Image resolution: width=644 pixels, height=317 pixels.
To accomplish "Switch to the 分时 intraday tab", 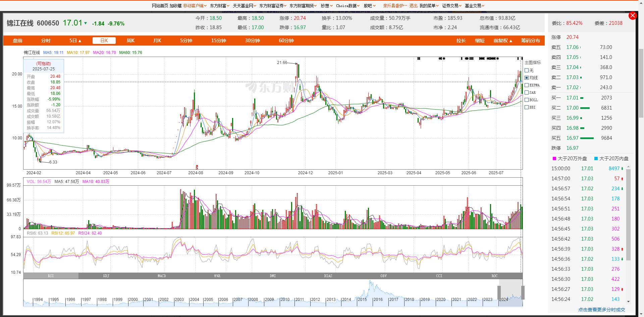I will 46,41.
